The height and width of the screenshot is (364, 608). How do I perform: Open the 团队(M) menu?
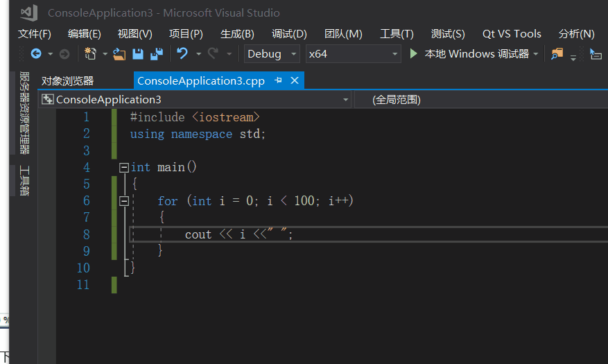click(343, 34)
